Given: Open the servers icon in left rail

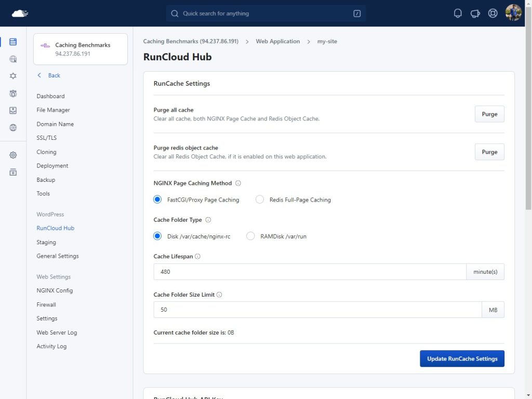Looking at the screenshot, I should click(13, 42).
